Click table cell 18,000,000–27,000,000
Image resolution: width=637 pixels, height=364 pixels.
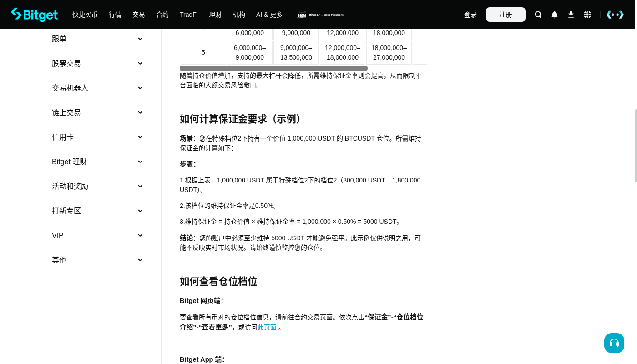point(389,53)
